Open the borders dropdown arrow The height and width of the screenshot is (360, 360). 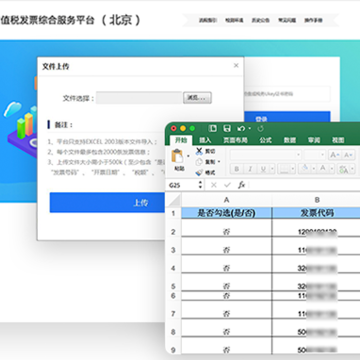(293, 169)
